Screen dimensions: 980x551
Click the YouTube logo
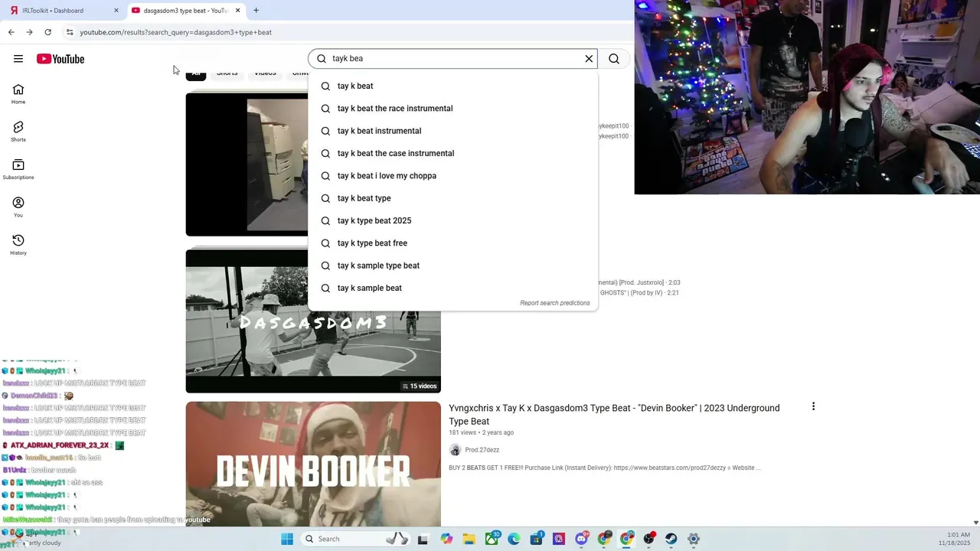pyautogui.click(x=60, y=59)
